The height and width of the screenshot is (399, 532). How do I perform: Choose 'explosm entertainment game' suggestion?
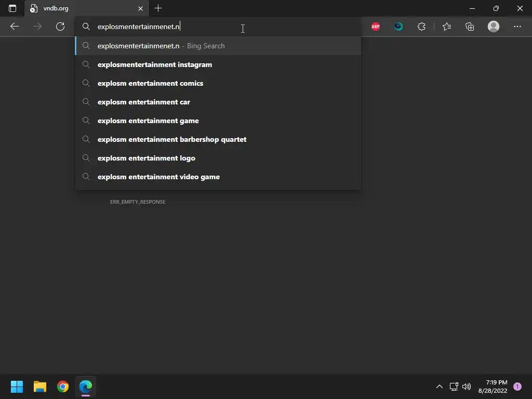[218, 121]
